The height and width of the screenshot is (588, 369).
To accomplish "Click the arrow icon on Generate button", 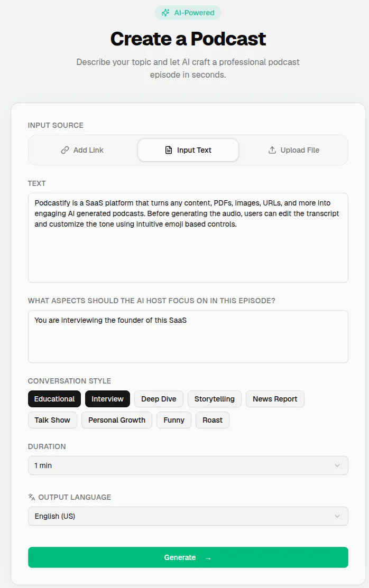I will 208,558.
